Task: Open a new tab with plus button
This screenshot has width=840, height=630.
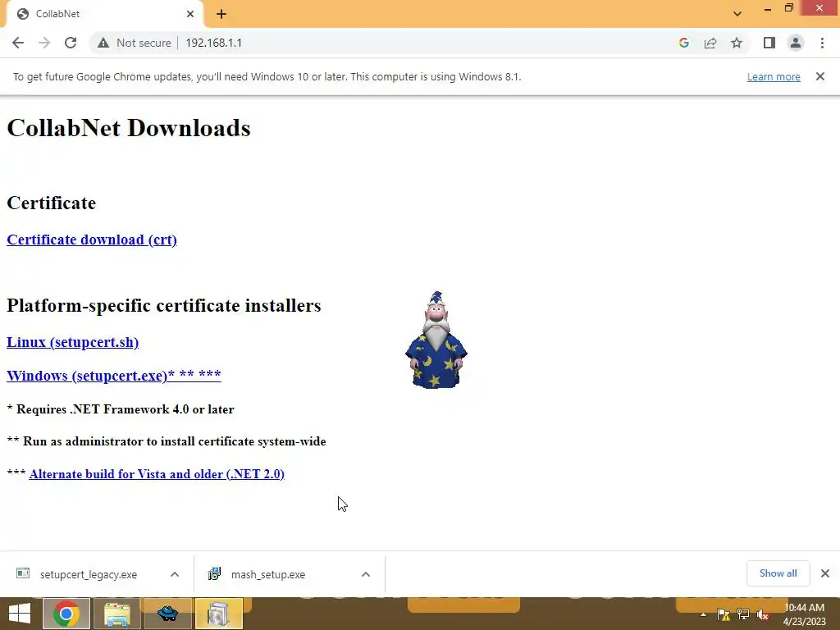Action: 221,14
